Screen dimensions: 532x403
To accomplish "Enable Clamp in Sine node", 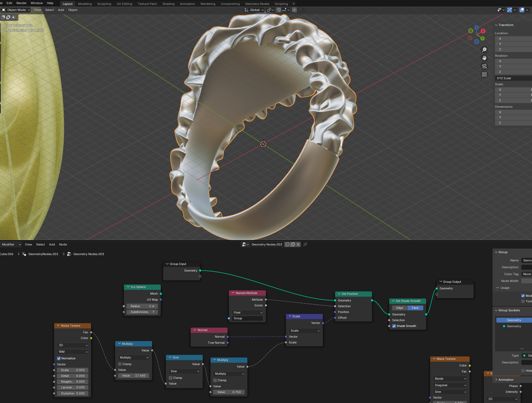I will point(171,378).
